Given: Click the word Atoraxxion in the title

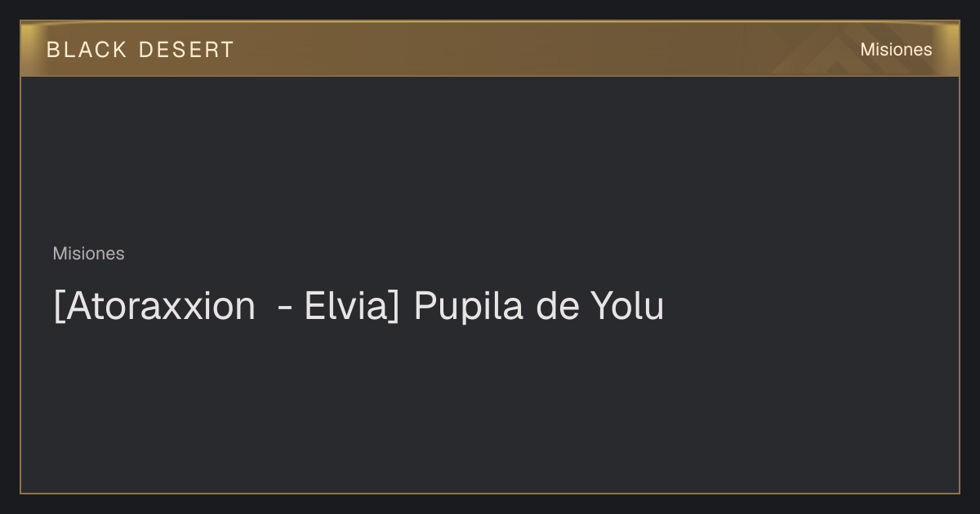Looking at the screenshot, I should coord(158,307).
